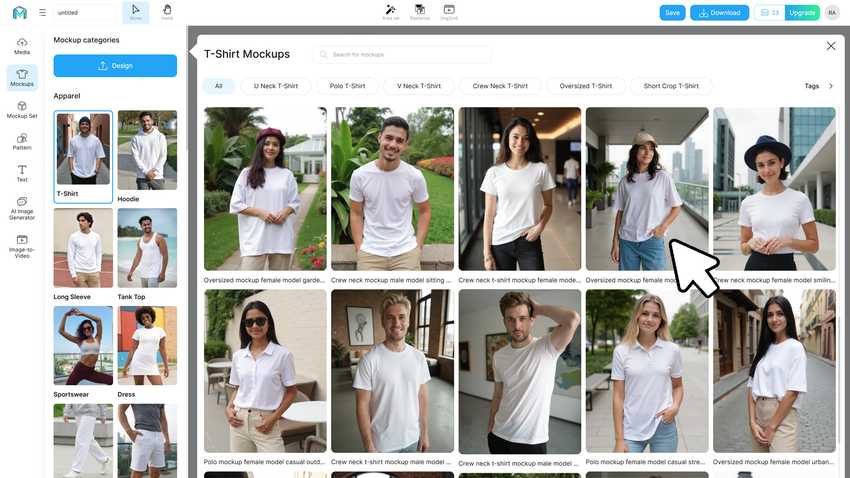Select the Mockup Set sidebar icon

[22, 109]
